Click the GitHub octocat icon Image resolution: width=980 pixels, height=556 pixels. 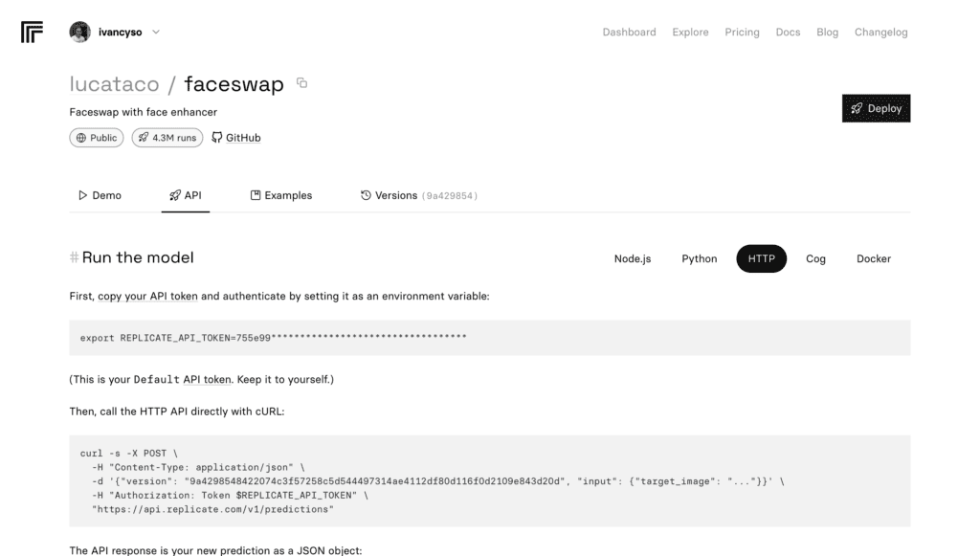point(217,138)
